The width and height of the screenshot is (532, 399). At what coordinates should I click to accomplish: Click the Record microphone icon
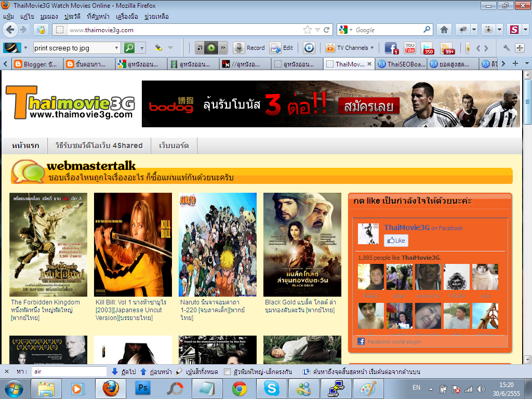pyautogui.click(x=238, y=48)
